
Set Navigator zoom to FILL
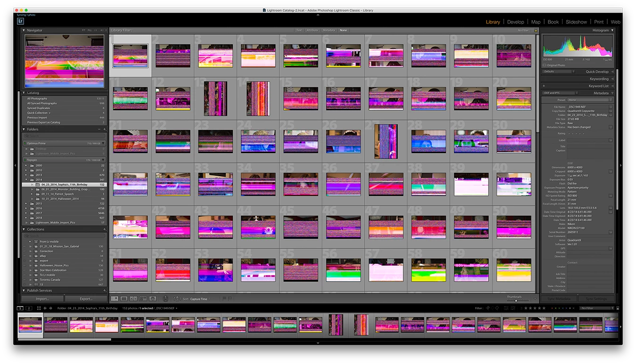pyautogui.click(x=90, y=30)
